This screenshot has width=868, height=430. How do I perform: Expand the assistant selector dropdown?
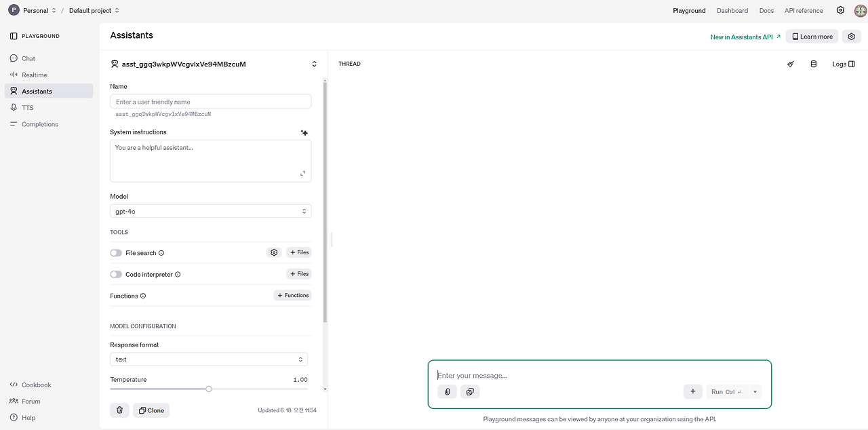pyautogui.click(x=314, y=64)
